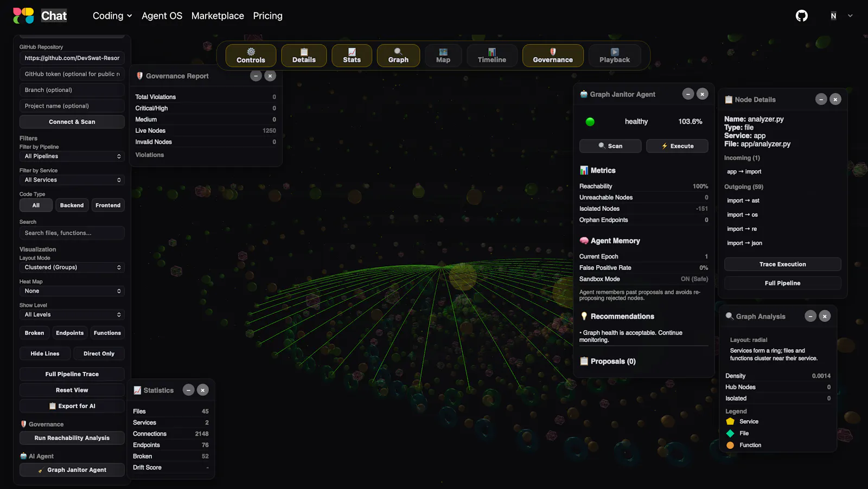Minimize the Statistics panel
This screenshot has height=489, width=868.
pyautogui.click(x=188, y=390)
